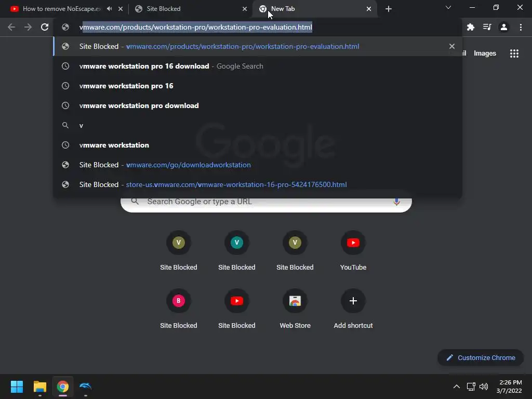532x399 pixels.
Task: Open the Chrome profile avatar
Action: click(x=504, y=27)
